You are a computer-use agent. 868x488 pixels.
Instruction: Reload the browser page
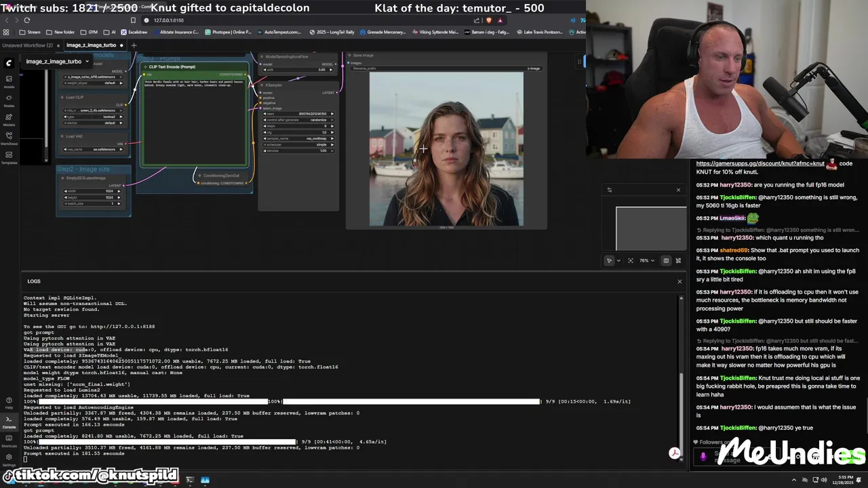[x=26, y=20]
